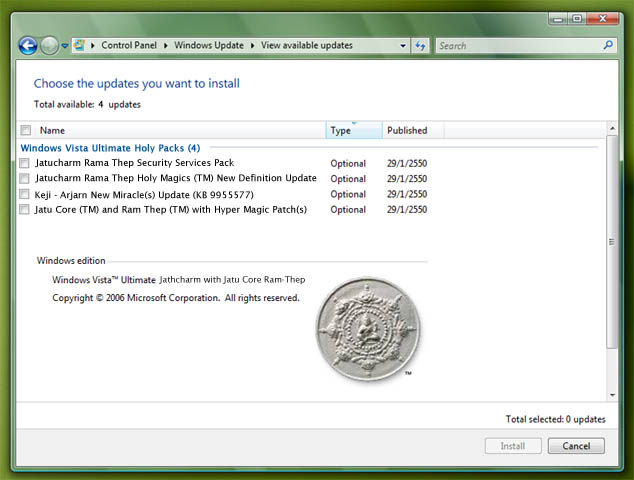The image size is (634, 480).
Task: Click the scrollbar up arrow
Action: click(612, 129)
